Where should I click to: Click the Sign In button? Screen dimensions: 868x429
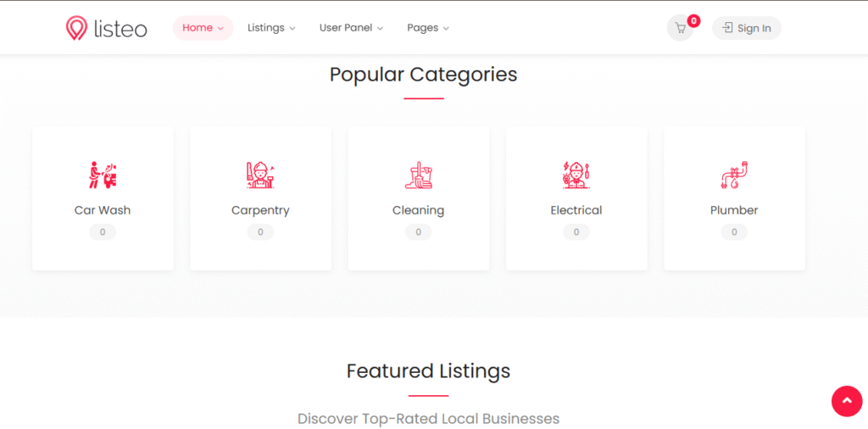(x=747, y=28)
